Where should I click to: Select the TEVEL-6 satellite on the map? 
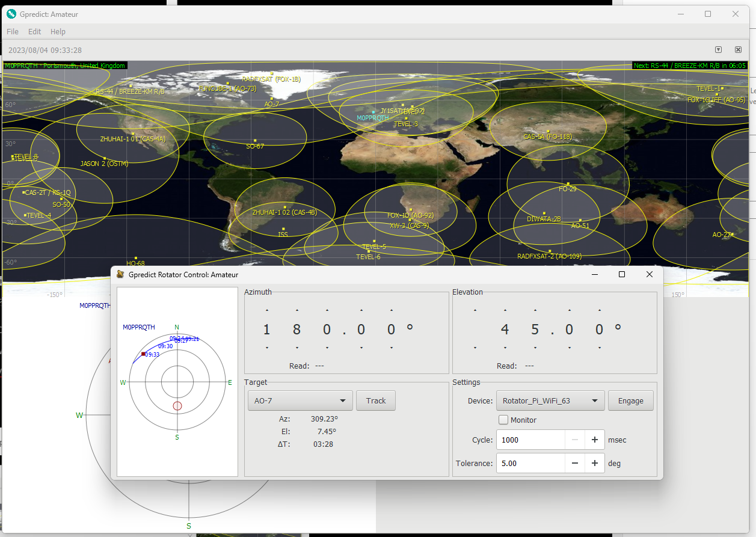368,255
